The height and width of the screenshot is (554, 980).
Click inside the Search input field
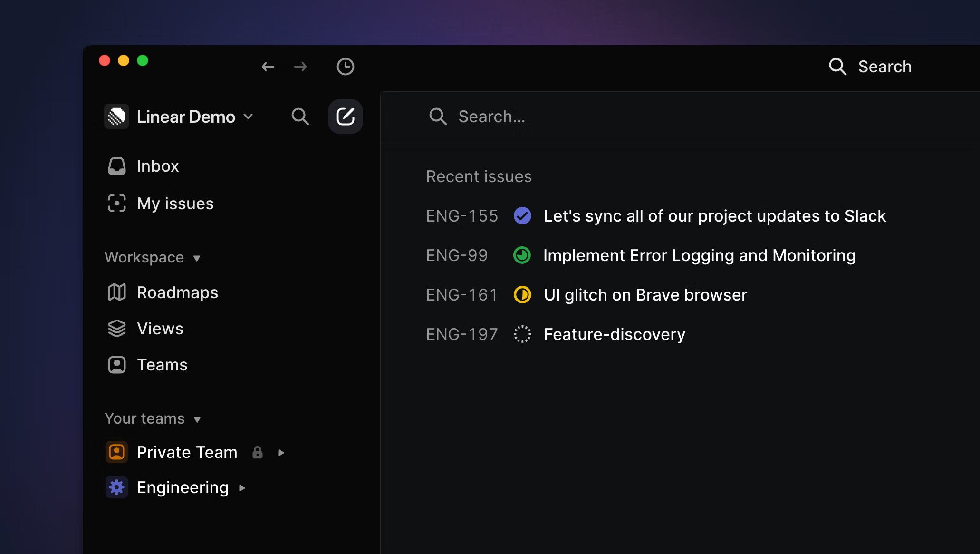pyautogui.click(x=523, y=116)
